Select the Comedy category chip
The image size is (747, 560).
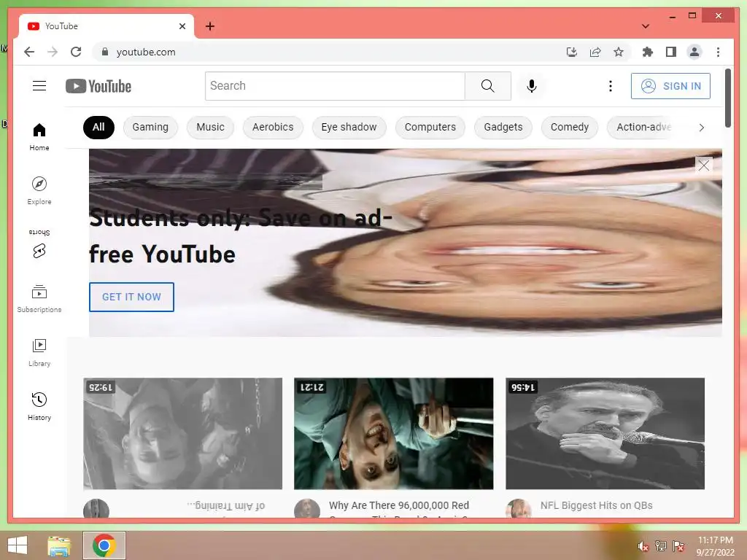[x=569, y=127]
